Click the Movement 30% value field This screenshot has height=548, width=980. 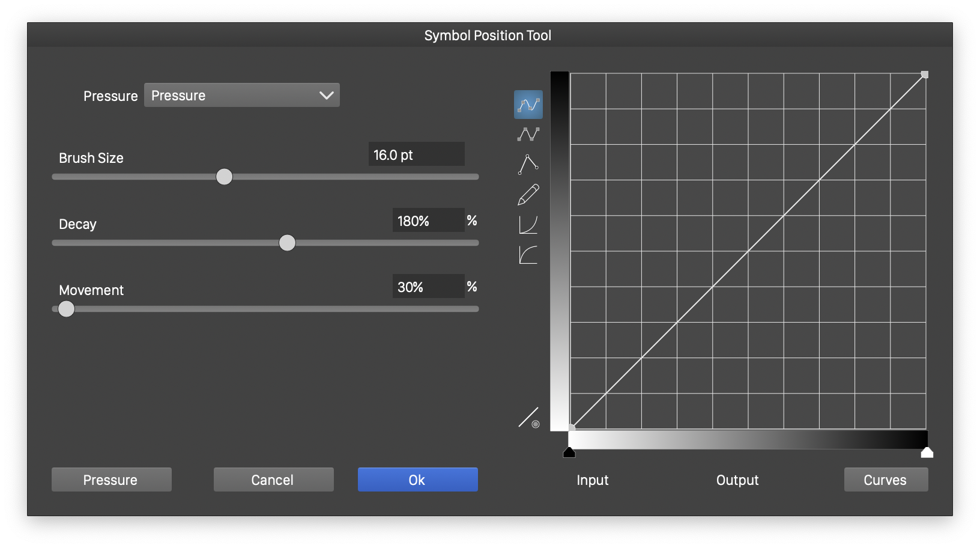pos(429,287)
